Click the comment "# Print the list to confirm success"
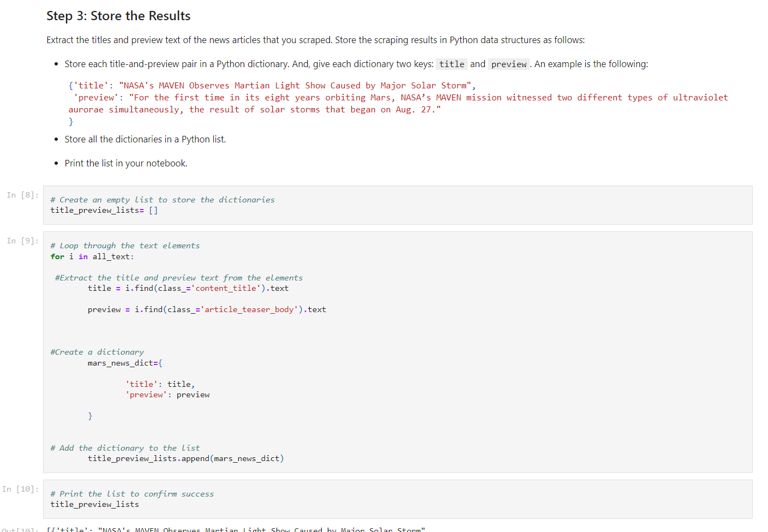Image resolution: width=768 pixels, height=532 pixels. pos(132,493)
